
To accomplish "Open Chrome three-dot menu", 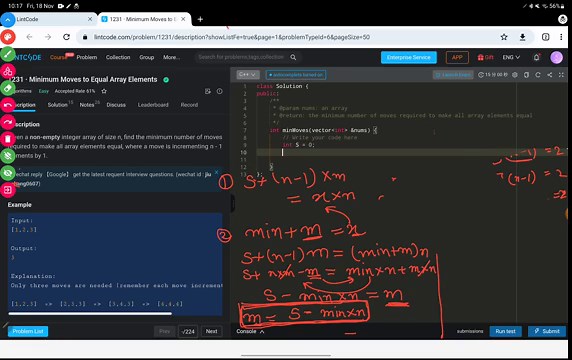I will tap(561, 37).
